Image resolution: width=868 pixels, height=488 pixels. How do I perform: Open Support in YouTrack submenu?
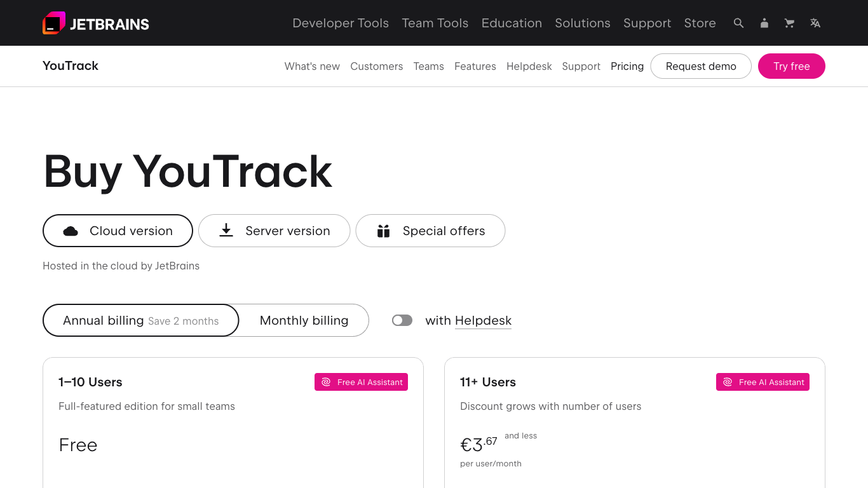[581, 66]
